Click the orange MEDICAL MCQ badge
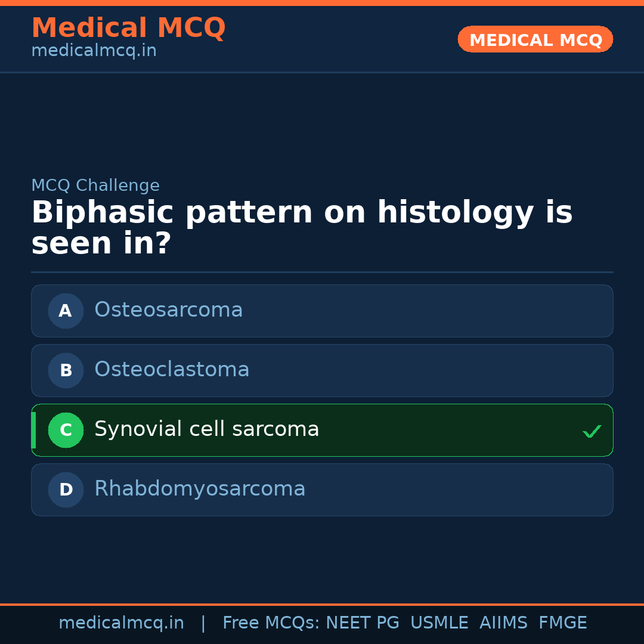 point(535,40)
